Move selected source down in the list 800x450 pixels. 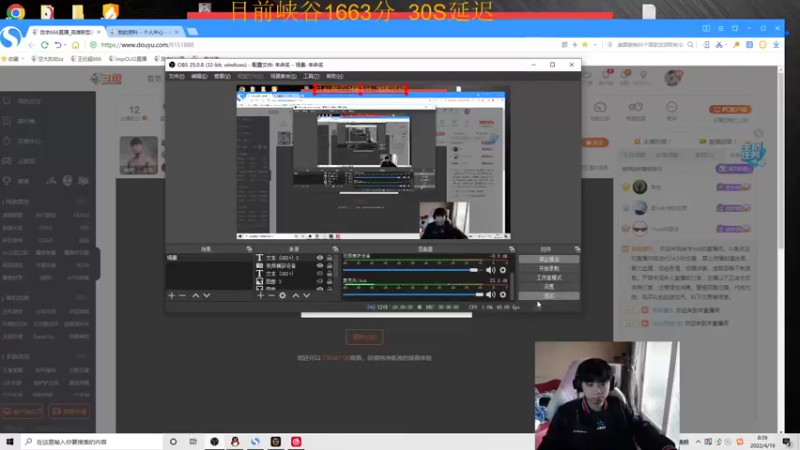(307, 295)
